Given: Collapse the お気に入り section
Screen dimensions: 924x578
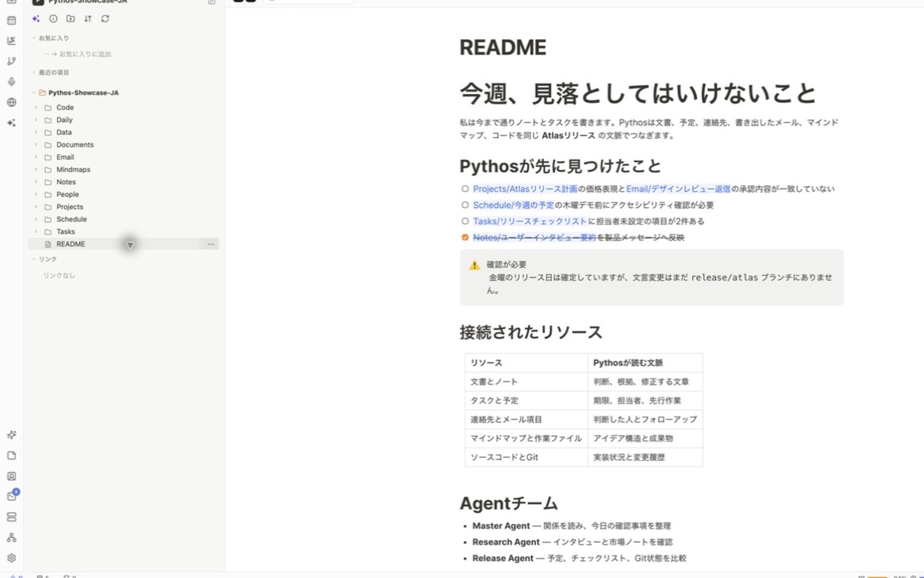Looking at the screenshot, I should tap(34, 38).
